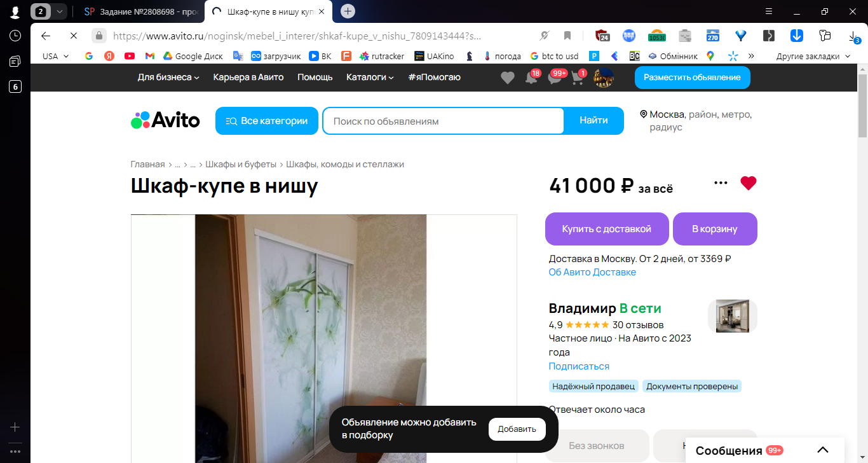This screenshot has width=868, height=463.
Task: Open messages chat icon with 99+ badge
Action: pyautogui.click(x=556, y=78)
